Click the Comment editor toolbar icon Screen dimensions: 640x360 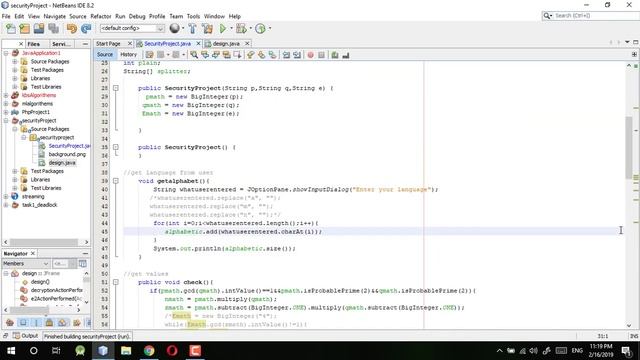[335, 55]
